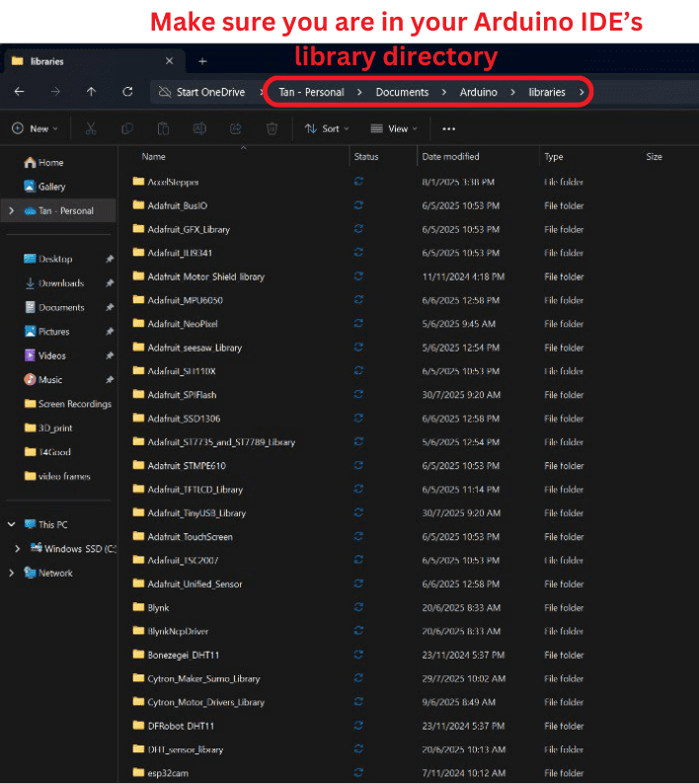Click the Up one level arrow

pyautogui.click(x=91, y=92)
